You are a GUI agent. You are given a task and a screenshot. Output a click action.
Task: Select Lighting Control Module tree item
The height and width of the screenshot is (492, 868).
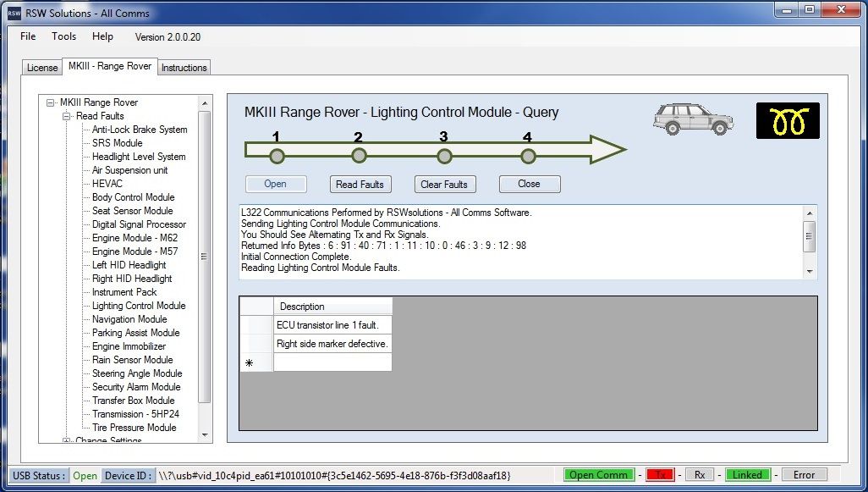(x=139, y=306)
